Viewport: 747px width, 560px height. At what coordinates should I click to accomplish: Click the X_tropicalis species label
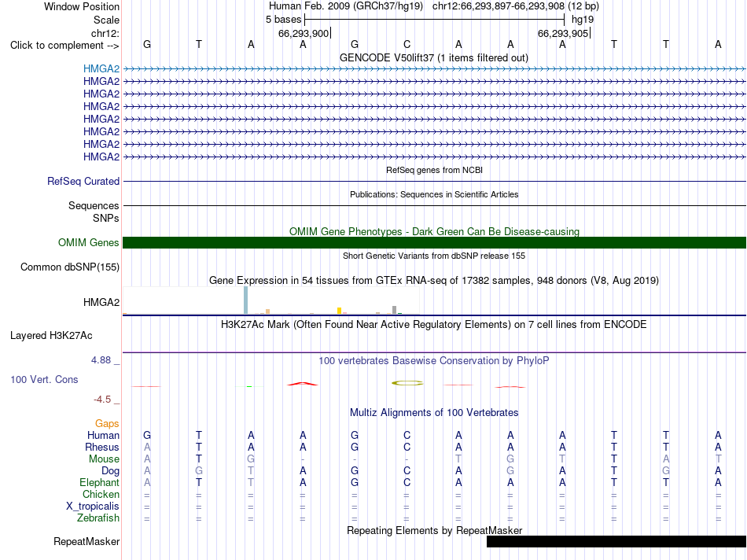[93, 507]
